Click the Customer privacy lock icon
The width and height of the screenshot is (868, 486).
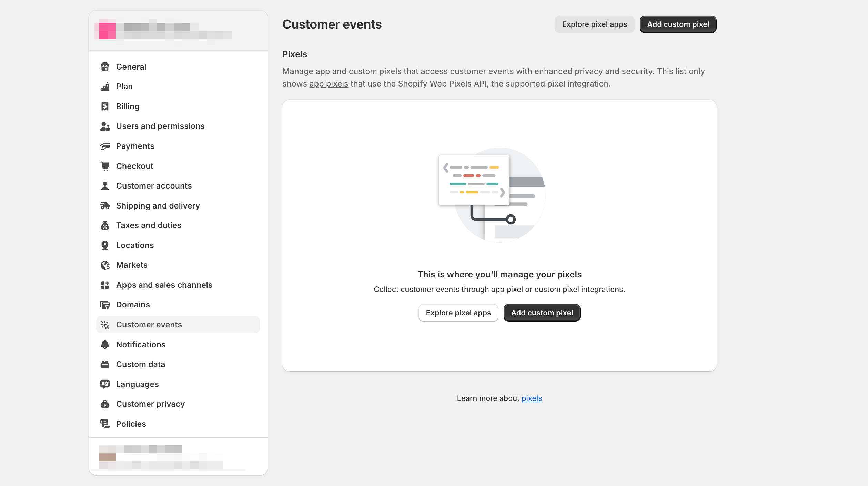click(x=105, y=404)
